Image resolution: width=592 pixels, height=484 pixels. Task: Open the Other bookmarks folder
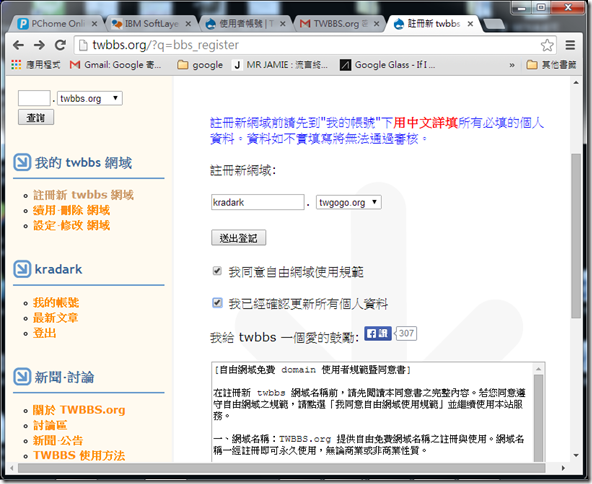coord(552,65)
